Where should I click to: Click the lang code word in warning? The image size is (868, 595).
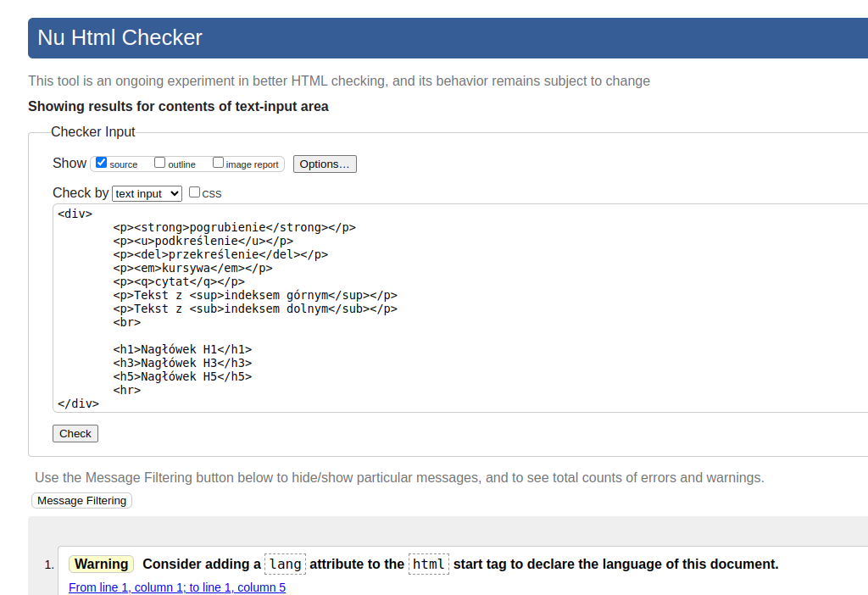(285, 564)
